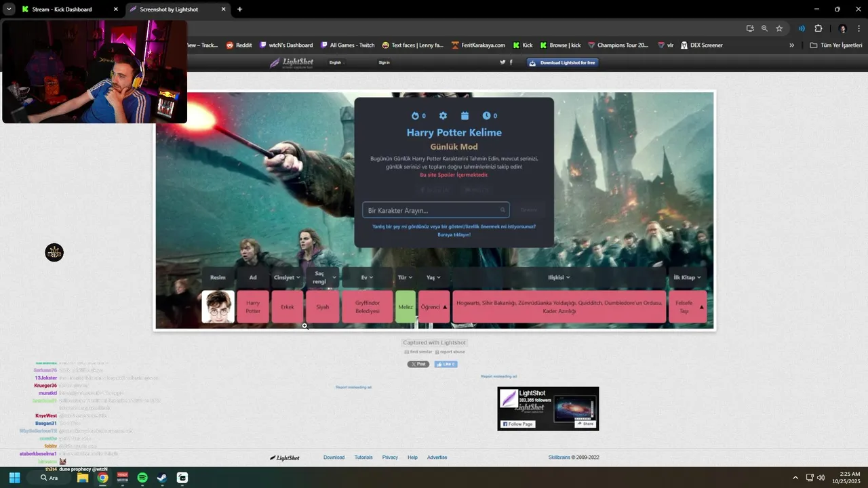
Task: Open the Reddit bookmark
Action: 239,45
